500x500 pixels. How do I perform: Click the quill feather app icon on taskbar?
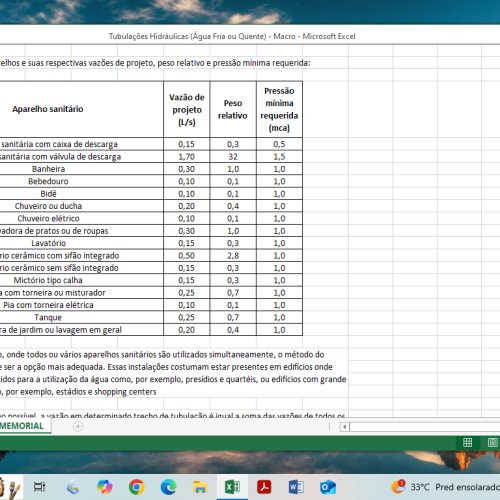coord(73,487)
